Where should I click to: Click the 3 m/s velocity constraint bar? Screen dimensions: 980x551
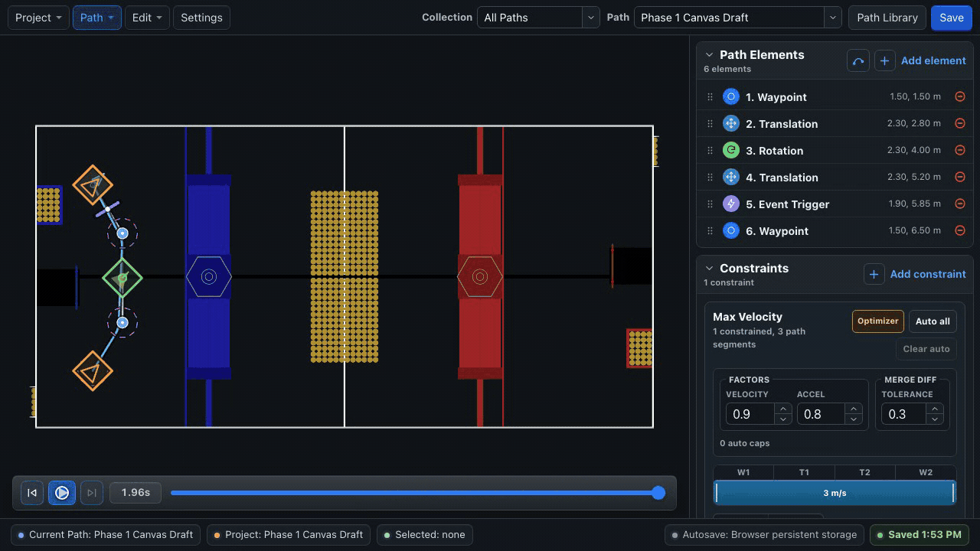(835, 493)
